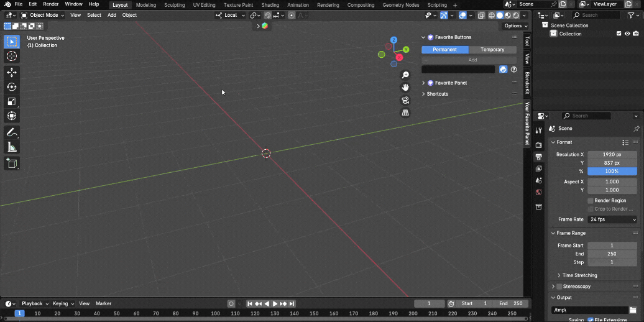Enable the Render Region checkbox

click(x=591, y=200)
